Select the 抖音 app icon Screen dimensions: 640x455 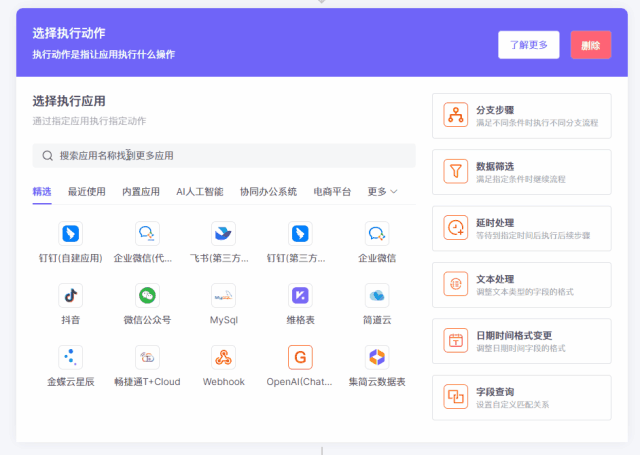[x=70, y=295]
